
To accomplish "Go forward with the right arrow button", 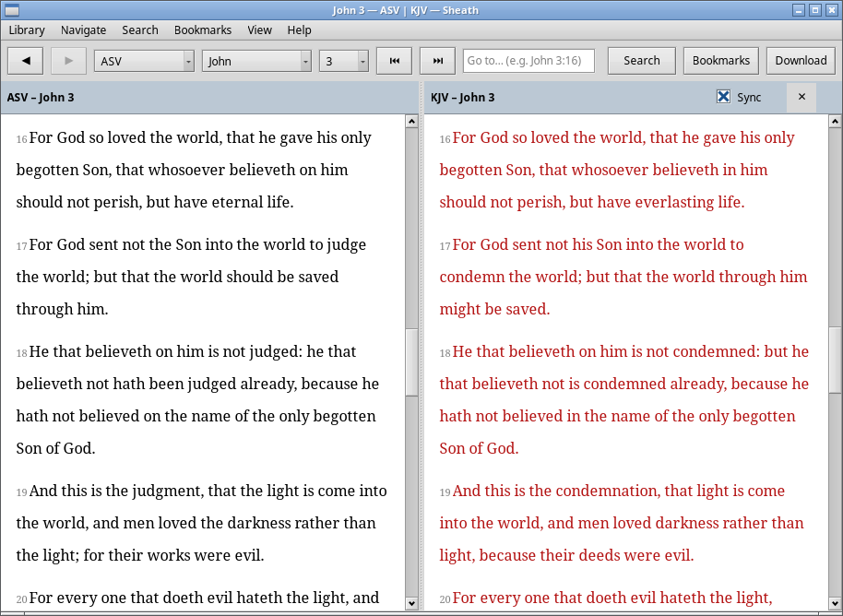I will (x=68, y=61).
